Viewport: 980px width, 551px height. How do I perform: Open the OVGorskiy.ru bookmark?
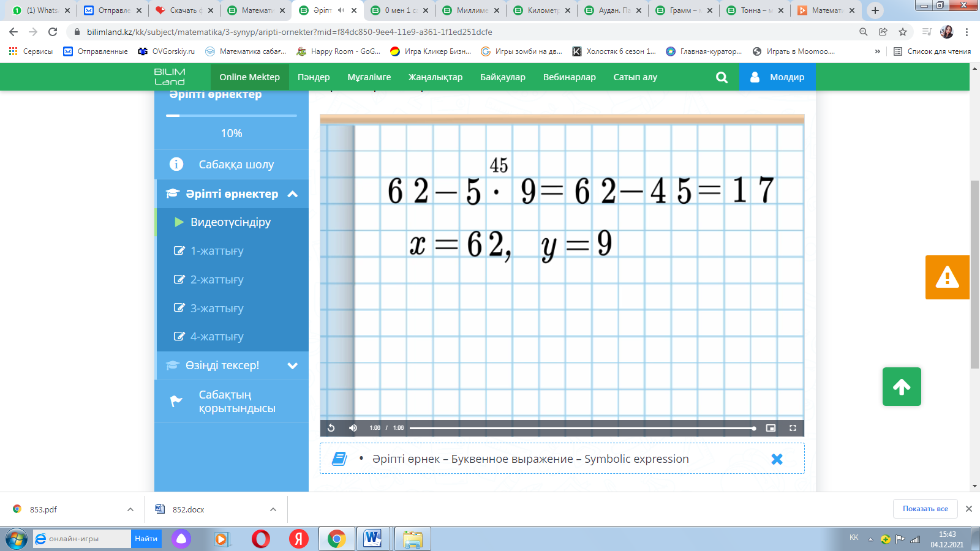click(167, 51)
